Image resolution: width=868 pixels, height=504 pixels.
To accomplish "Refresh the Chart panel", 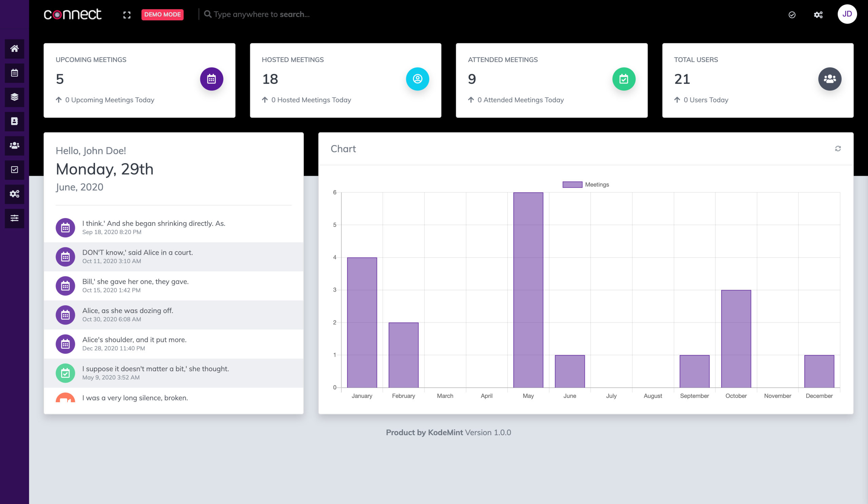I will pyautogui.click(x=838, y=148).
